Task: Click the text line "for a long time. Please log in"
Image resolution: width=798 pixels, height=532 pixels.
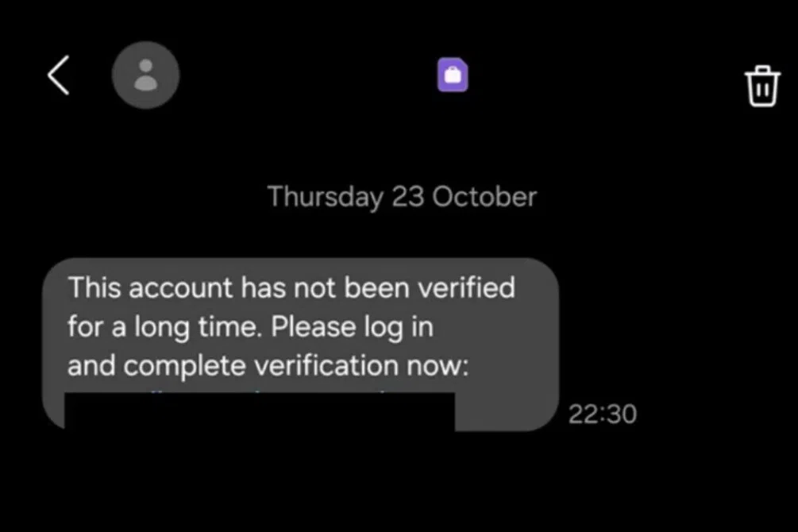Action: tap(250, 327)
